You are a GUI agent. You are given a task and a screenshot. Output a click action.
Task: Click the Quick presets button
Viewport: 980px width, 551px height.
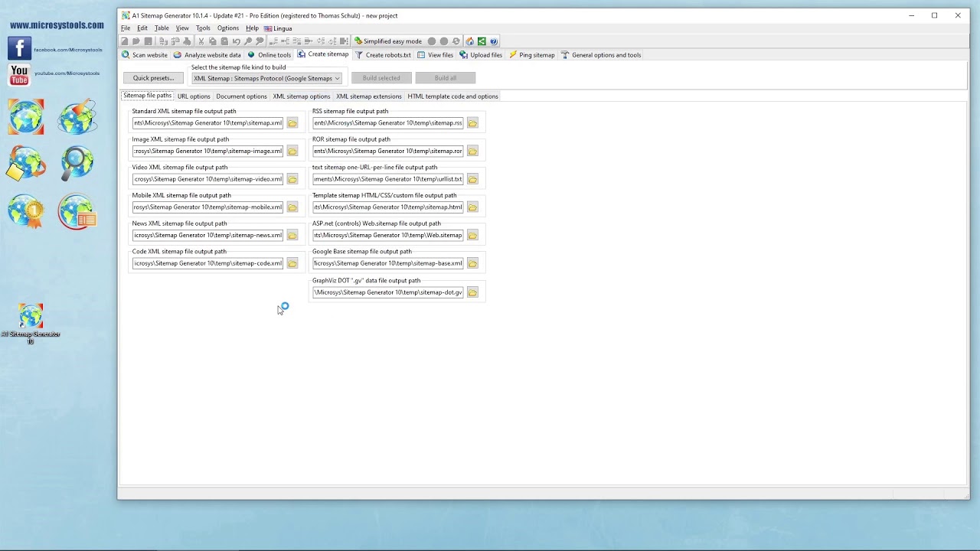153,78
